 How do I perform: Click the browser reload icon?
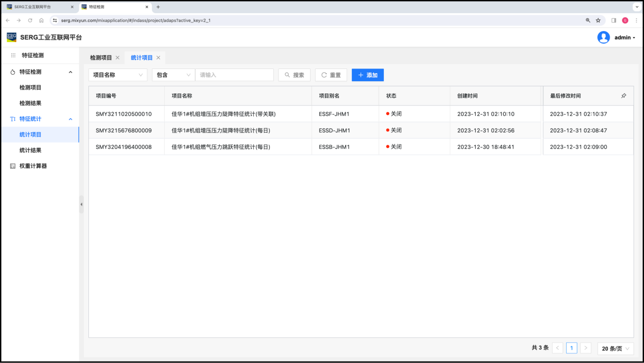click(30, 20)
